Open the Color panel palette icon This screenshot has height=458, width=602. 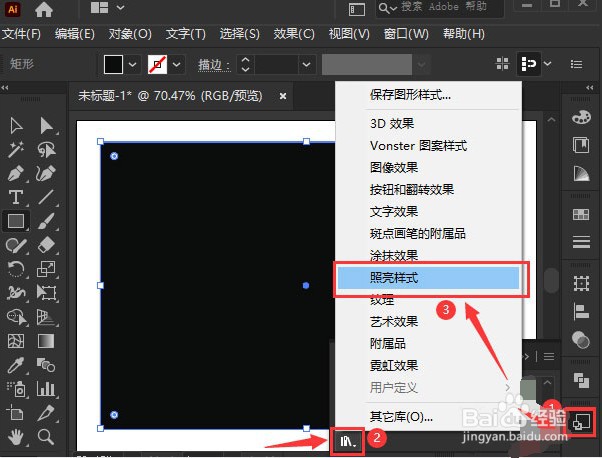pyautogui.click(x=581, y=117)
